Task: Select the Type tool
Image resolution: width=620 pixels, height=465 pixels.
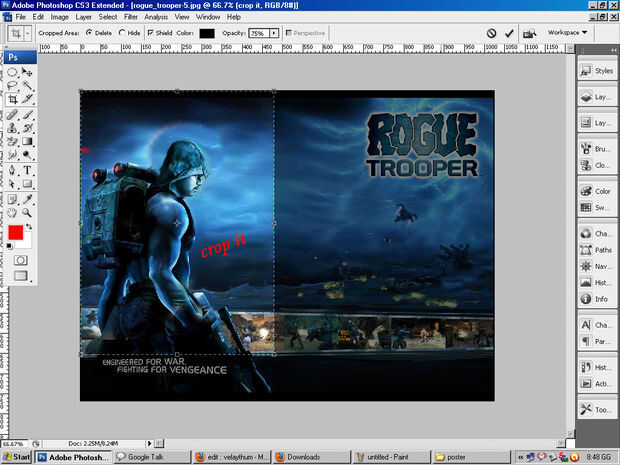Action: [27, 170]
